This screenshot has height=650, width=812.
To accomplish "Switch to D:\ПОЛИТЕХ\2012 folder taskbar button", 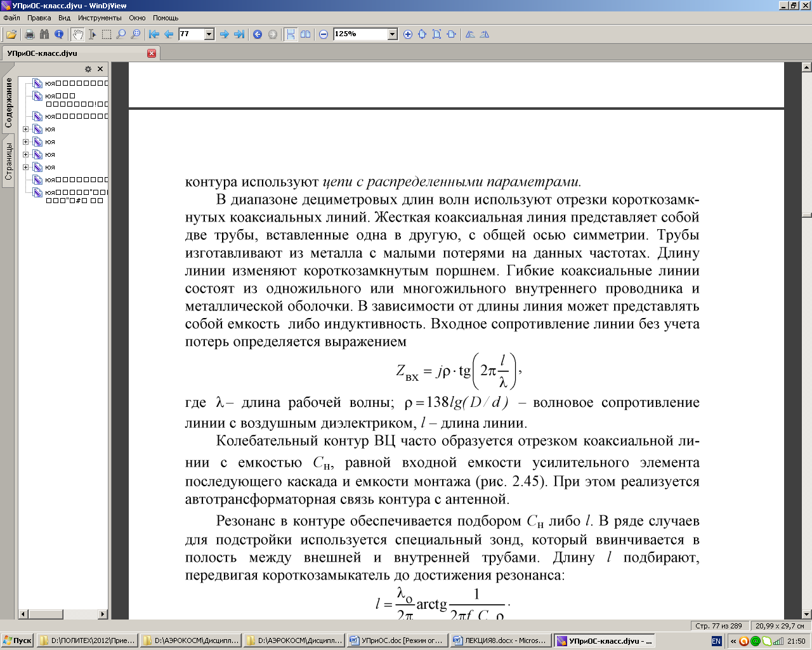I will click(x=87, y=641).
